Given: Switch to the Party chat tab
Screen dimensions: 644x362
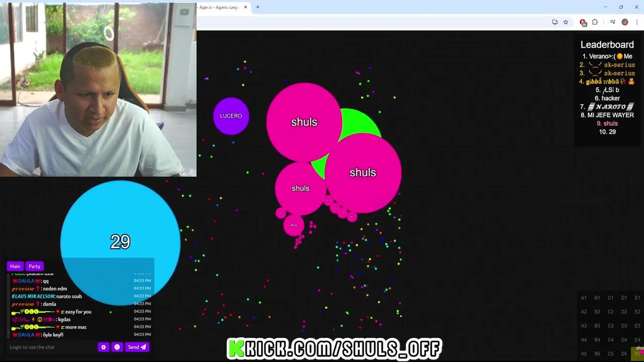Looking at the screenshot, I should coord(34,266).
